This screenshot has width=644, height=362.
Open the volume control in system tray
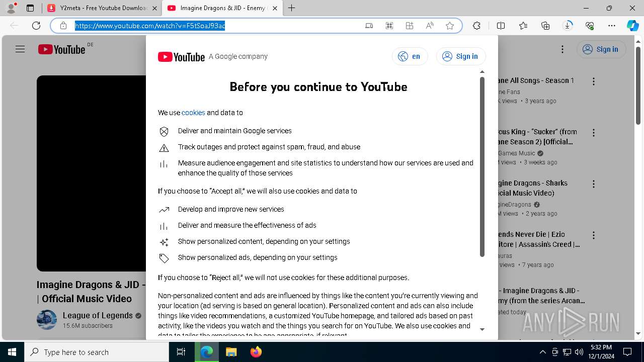pyautogui.click(x=579, y=352)
